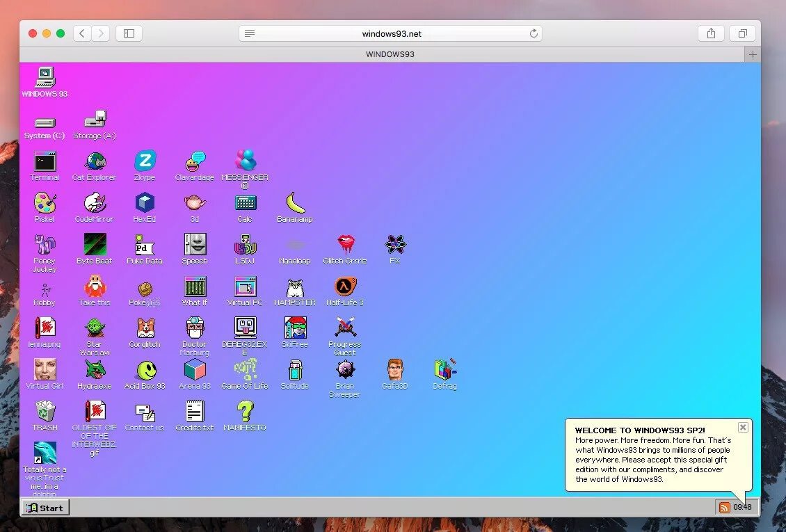Open the Puke Data icon
The width and height of the screenshot is (786, 532).
point(145,245)
